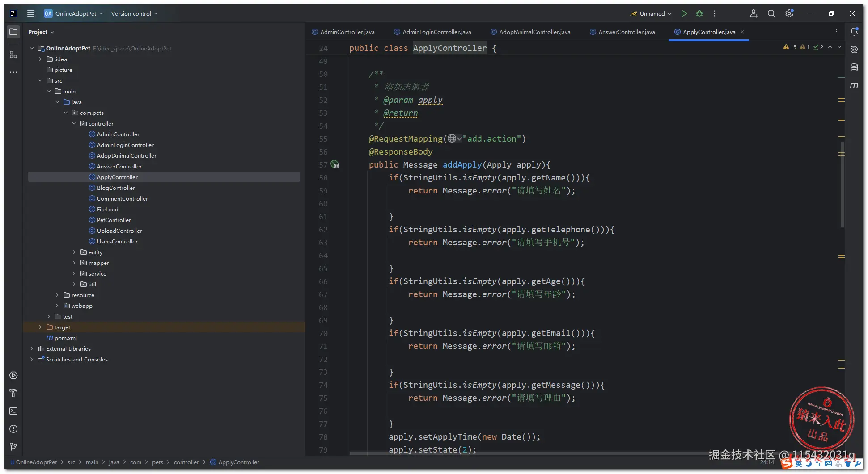The image size is (868, 474).
Task: Switch to AdminLoginController.java tab
Action: [432, 32]
